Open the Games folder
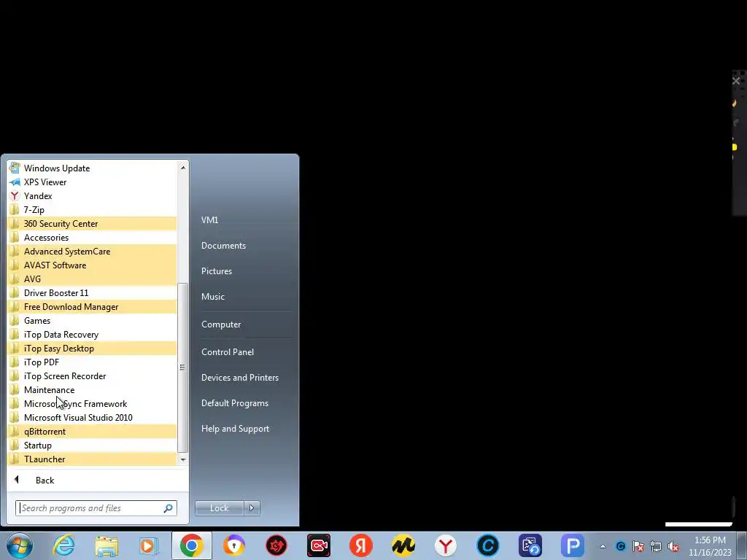The height and width of the screenshot is (560, 747). 92,321
